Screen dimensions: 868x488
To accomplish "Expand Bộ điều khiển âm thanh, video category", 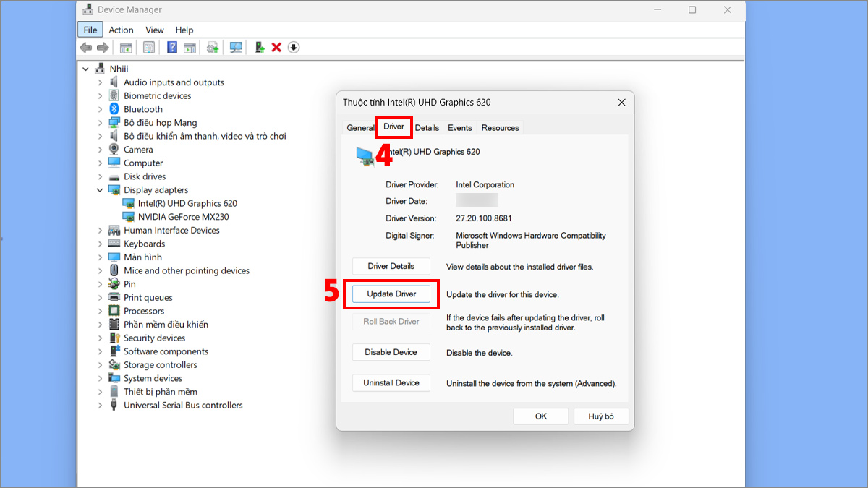I will (101, 136).
